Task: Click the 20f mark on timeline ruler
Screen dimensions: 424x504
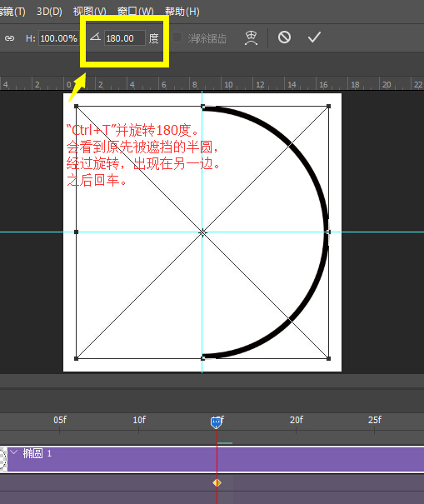Action: [x=296, y=420]
